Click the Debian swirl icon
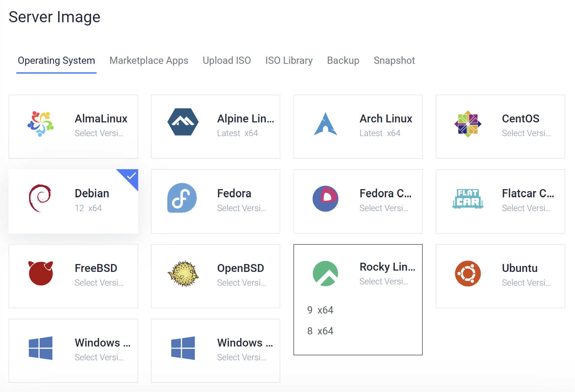 coord(40,198)
